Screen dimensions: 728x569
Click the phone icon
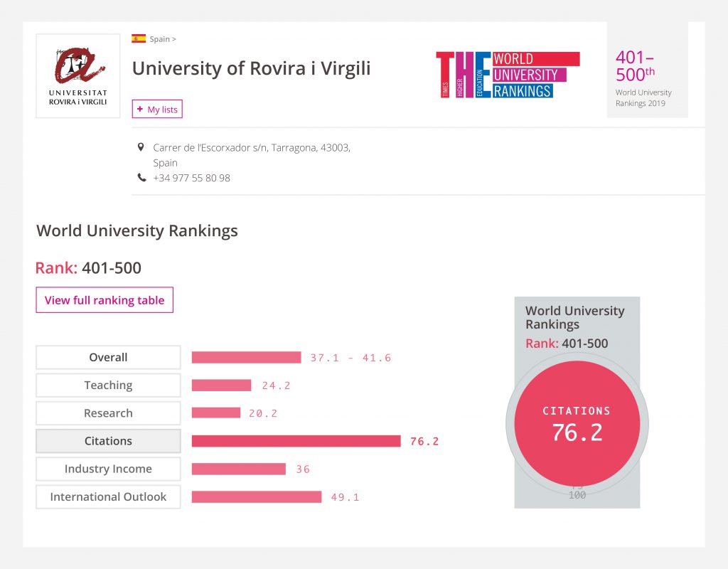[x=141, y=178]
